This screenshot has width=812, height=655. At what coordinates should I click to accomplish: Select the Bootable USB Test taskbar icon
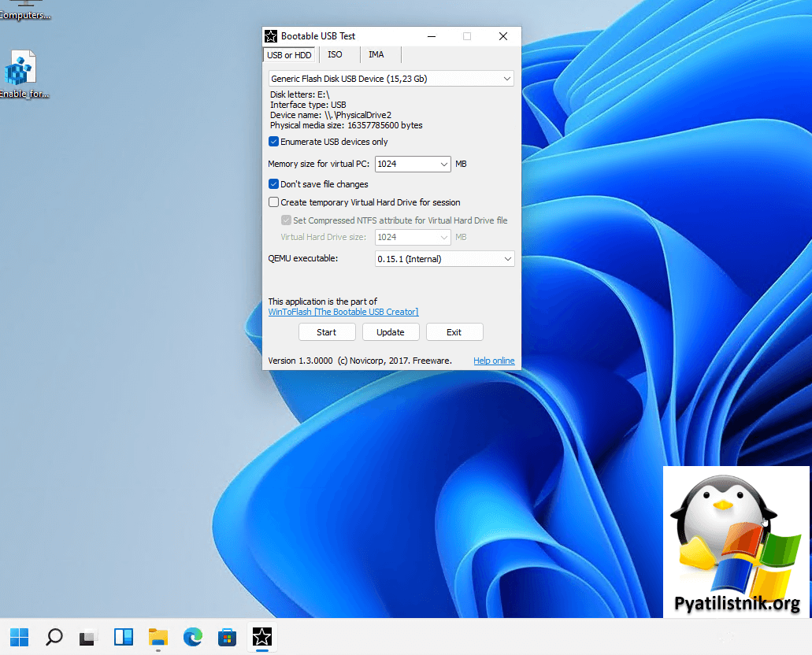pos(262,636)
